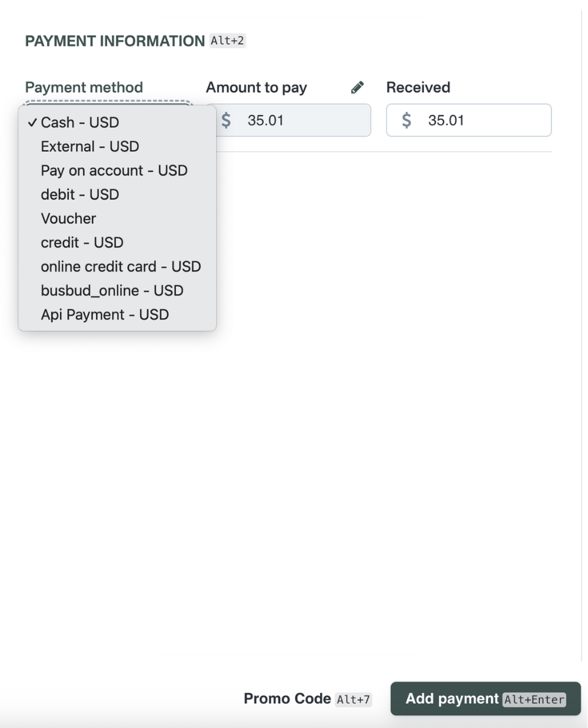The width and height of the screenshot is (588, 728).
Task: Choose busbud_online - USD payment method
Action: (x=112, y=290)
